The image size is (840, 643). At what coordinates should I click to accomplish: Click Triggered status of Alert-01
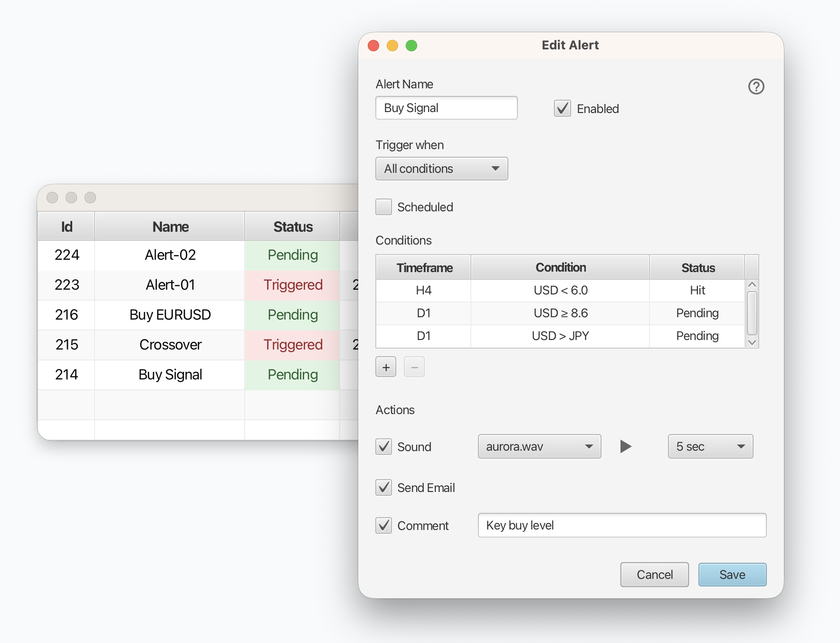(x=293, y=285)
